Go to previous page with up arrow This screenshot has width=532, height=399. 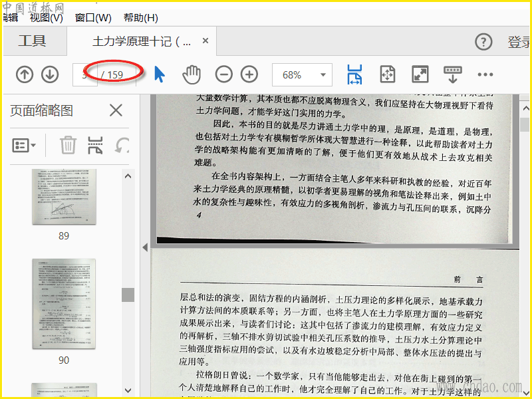(25, 74)
